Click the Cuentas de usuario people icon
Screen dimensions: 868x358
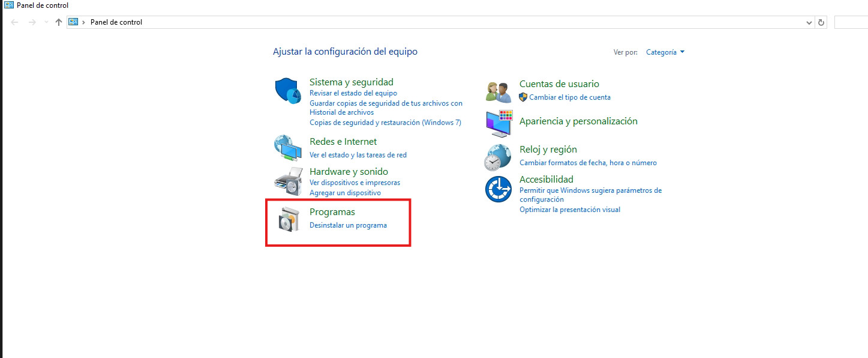pyautogui.click(x=498, y=92)
